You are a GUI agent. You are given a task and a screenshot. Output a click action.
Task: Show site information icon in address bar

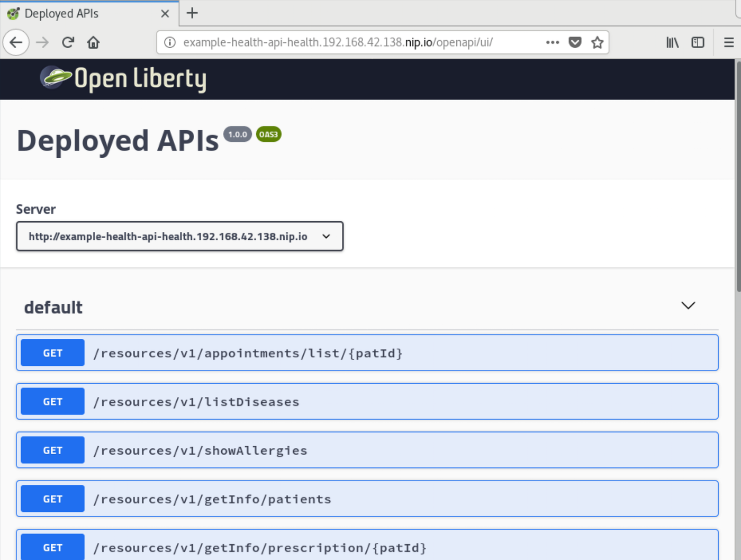tap(170, 42)
